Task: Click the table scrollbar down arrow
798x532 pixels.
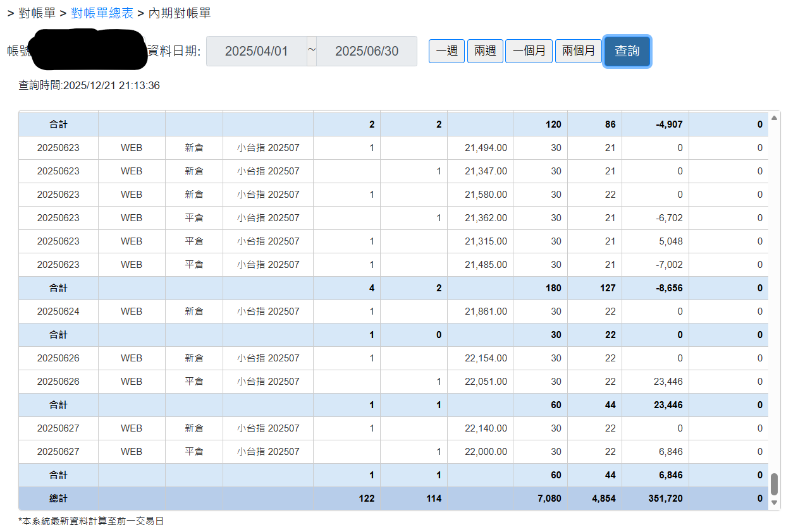Action: tap(775, 503)
